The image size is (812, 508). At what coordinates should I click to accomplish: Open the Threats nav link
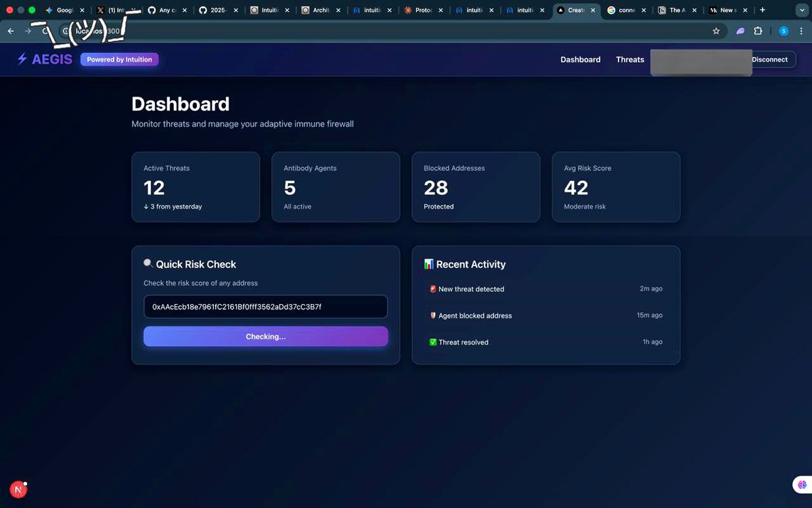(630, 60)
